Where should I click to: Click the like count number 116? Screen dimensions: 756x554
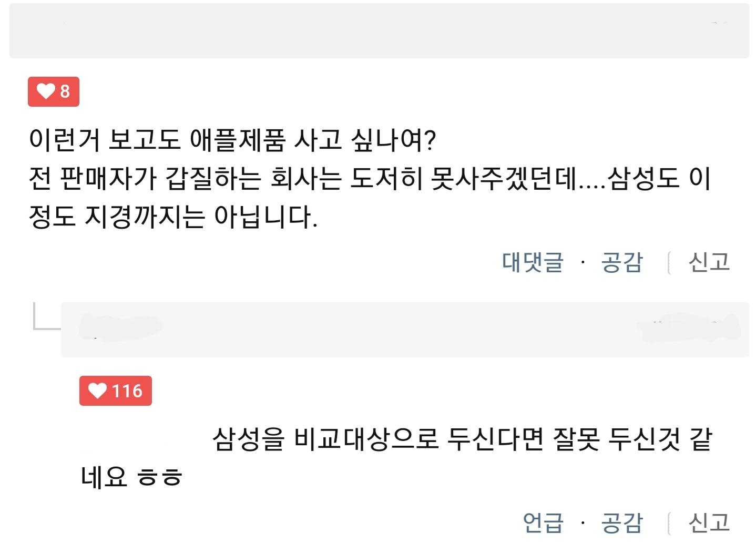127,391
